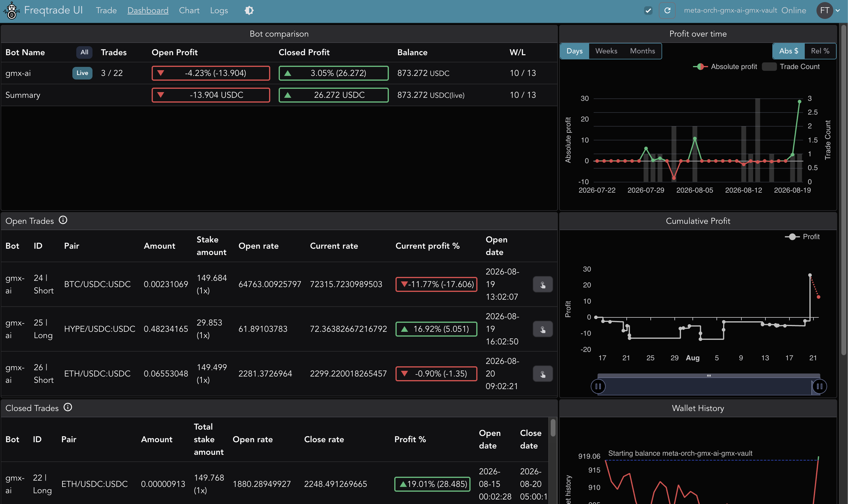Click the 16.92% (5.051) profit badge
This screenshot has width=848, height=504.
(x=436, y=329)
